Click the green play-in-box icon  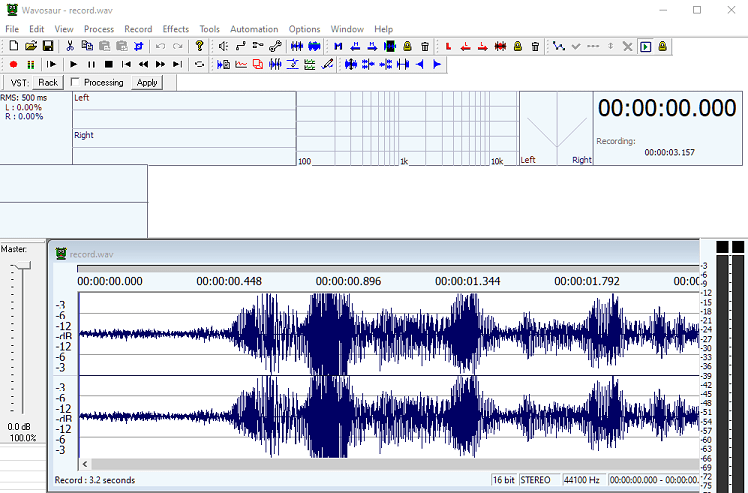point(645,46)
